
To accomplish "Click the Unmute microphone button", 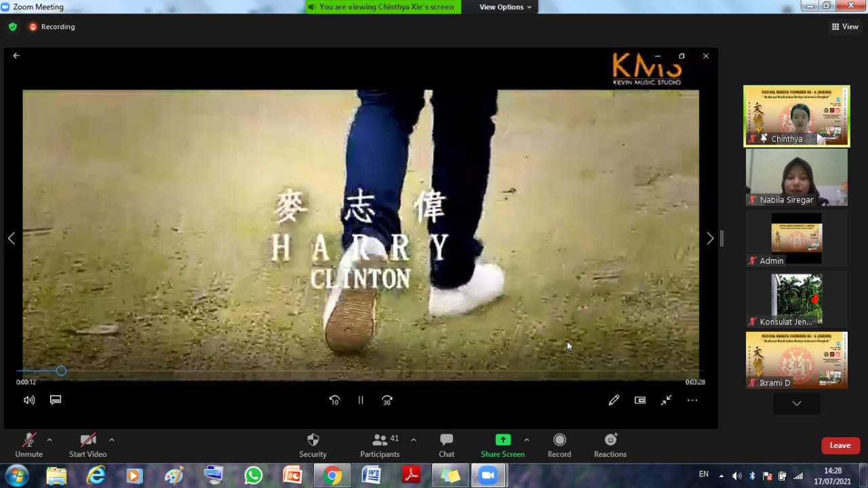I will [28, 445].
